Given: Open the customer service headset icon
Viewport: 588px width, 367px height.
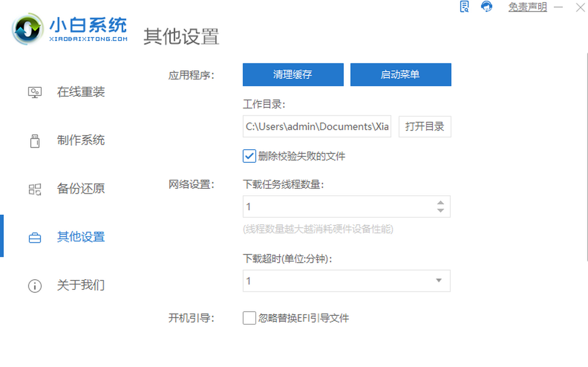Looking at the screenshot, I should pos(487,7).
